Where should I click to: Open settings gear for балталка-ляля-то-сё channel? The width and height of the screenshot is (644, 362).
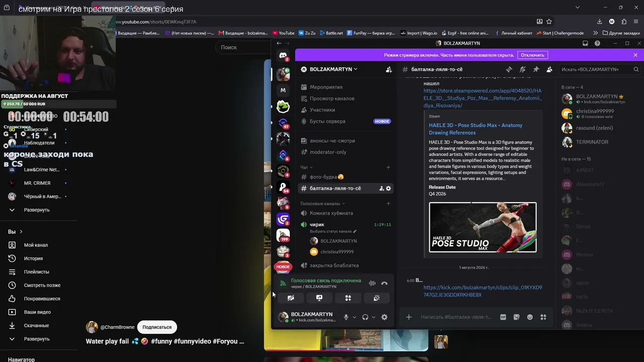point(388,189)
